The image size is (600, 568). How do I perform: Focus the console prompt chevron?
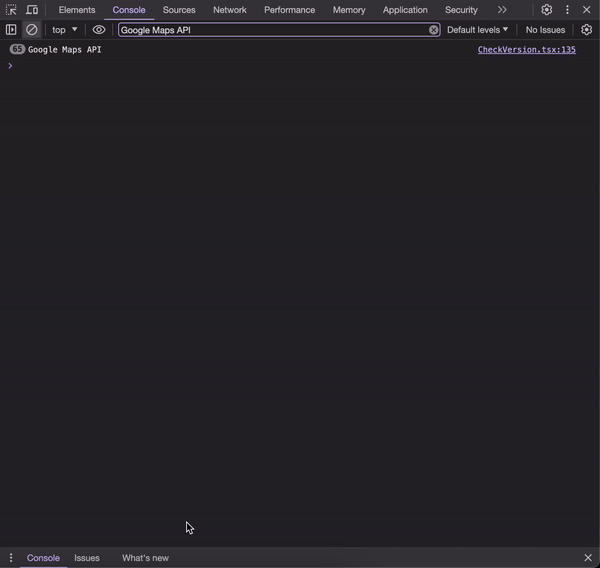[10, 66]
